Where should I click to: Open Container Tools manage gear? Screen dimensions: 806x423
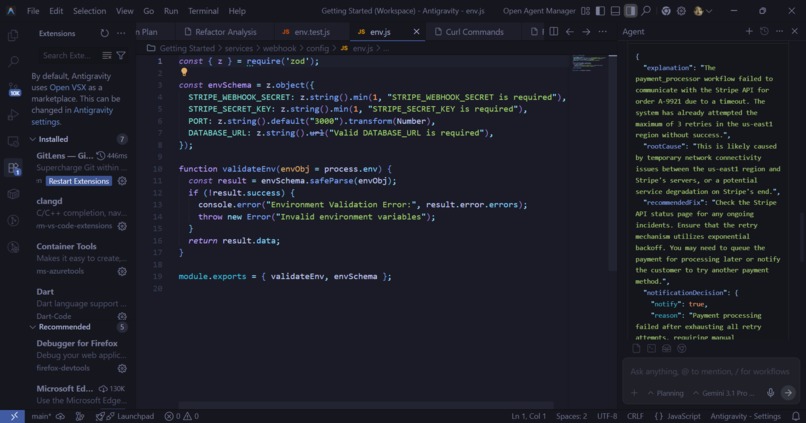(x=122, y=271)
